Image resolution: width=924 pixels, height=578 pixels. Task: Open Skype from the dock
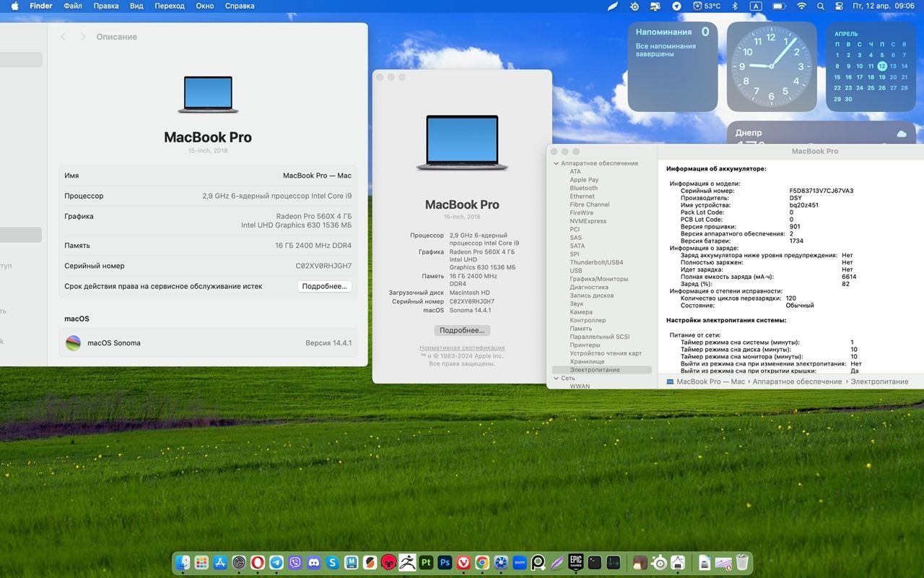tap(333, 562)
